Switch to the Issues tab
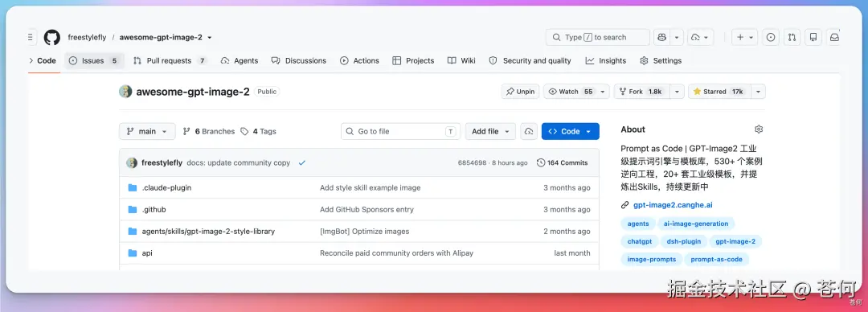This screenshot has height=312, width=868. coord(94,61)
